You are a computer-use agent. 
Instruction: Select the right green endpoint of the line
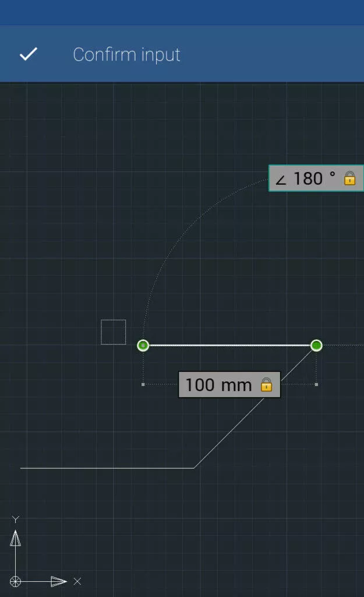pos(316,345)
